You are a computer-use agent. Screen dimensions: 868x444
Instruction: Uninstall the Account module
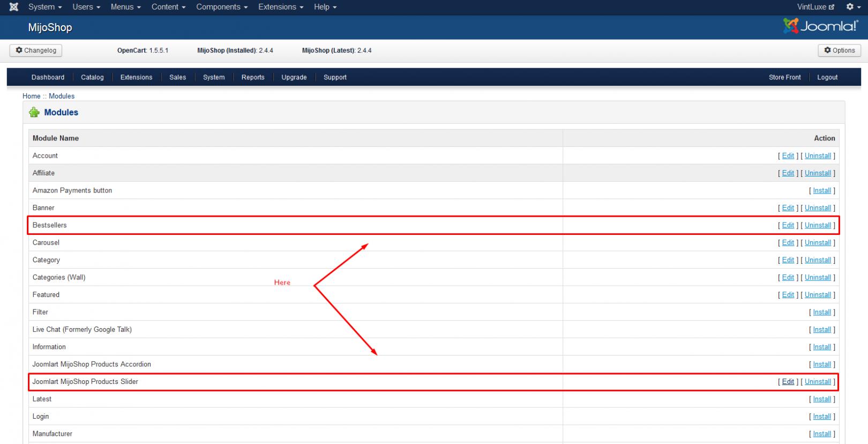(818, 156)
